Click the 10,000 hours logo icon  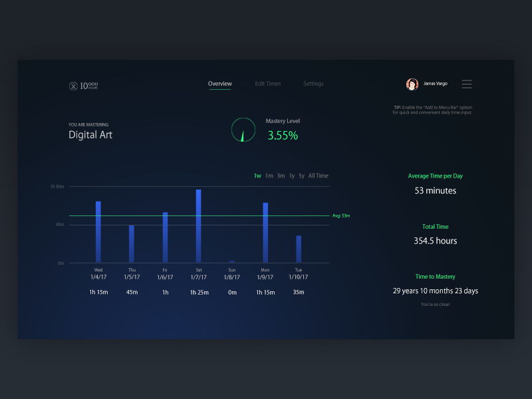tap(74, 84)
